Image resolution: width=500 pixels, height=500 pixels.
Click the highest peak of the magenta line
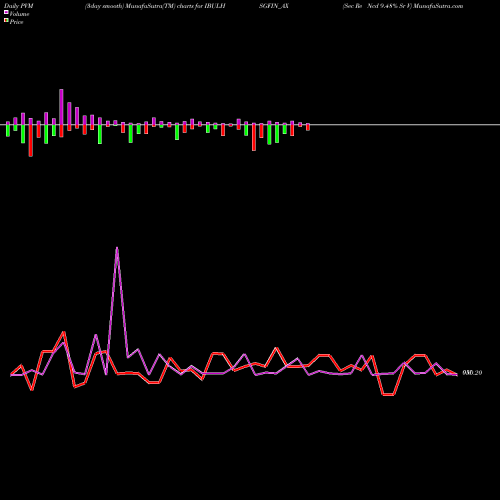117,248
